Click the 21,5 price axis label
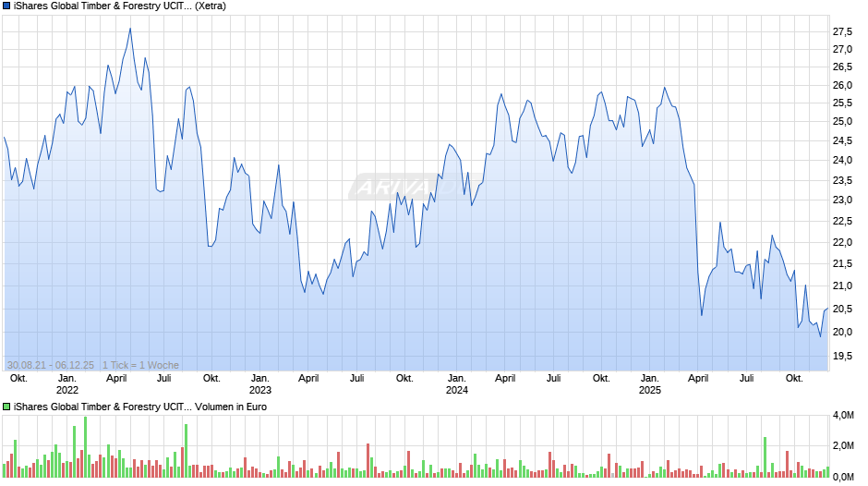The width and height of the screenshot is (868, 486). (842, 263)
